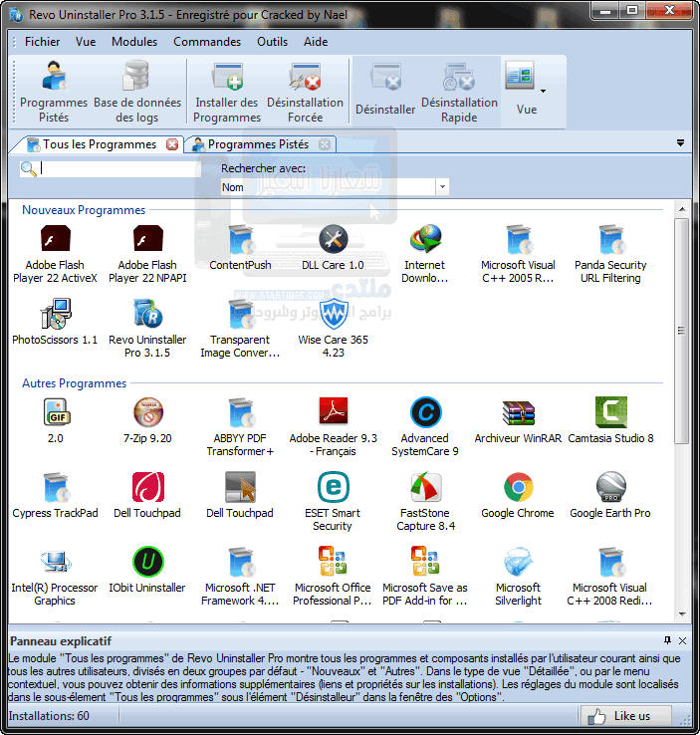The height and width of the screenshot is (735, 700).
Task: Select Camtasia Studio 8 icon
Action: [x=610, y=421]
